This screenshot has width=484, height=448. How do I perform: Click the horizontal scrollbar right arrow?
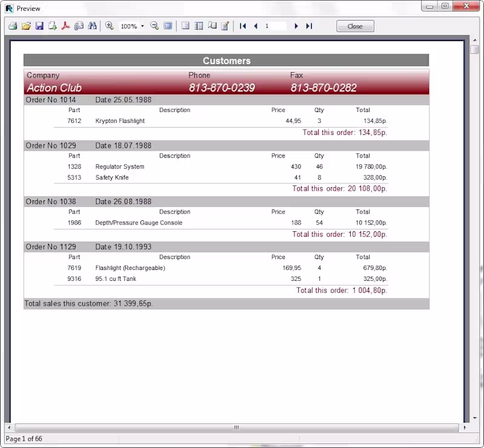point(465,427)
